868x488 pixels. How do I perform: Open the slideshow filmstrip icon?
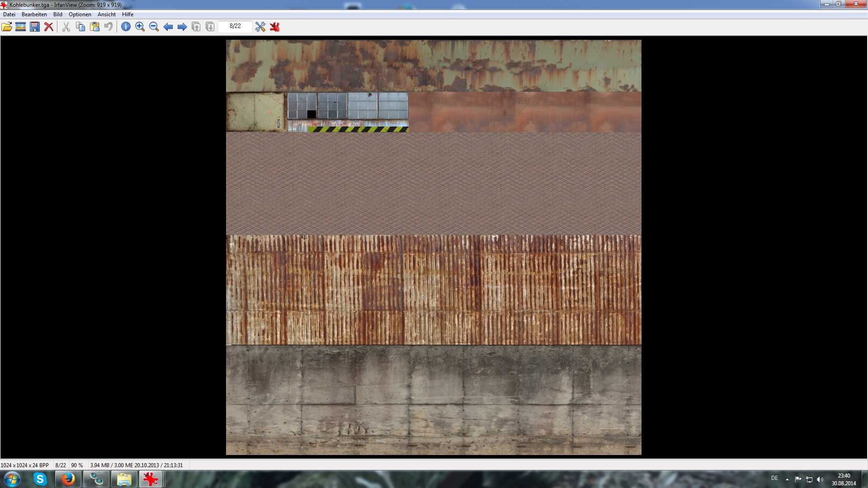click(x=20, y=27)
